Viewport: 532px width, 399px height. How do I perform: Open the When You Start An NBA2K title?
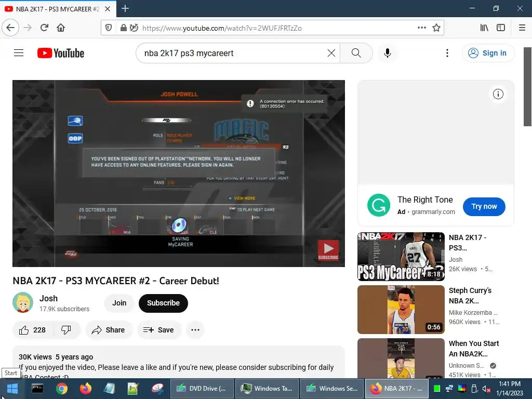(474, 349)
